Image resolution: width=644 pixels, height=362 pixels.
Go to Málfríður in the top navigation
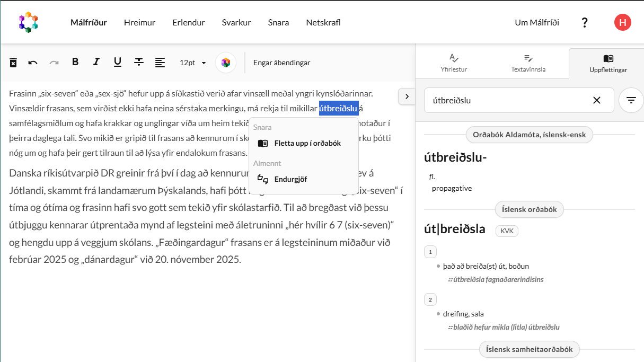coord(89,22)
